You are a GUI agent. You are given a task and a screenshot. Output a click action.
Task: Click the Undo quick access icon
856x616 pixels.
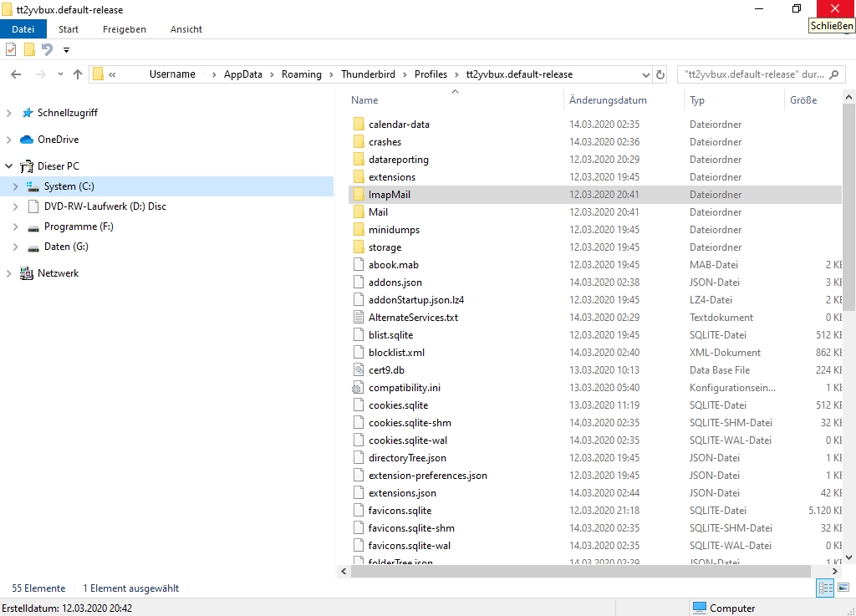pos(48,49)
